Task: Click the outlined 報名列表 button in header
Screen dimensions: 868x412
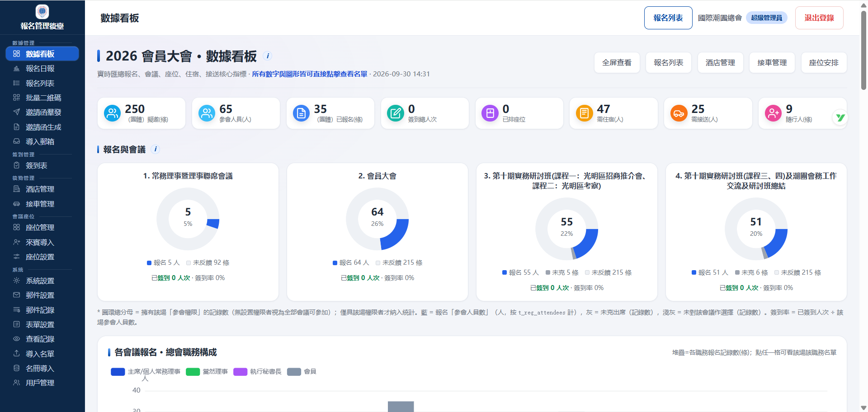Action: coord(668,18)
